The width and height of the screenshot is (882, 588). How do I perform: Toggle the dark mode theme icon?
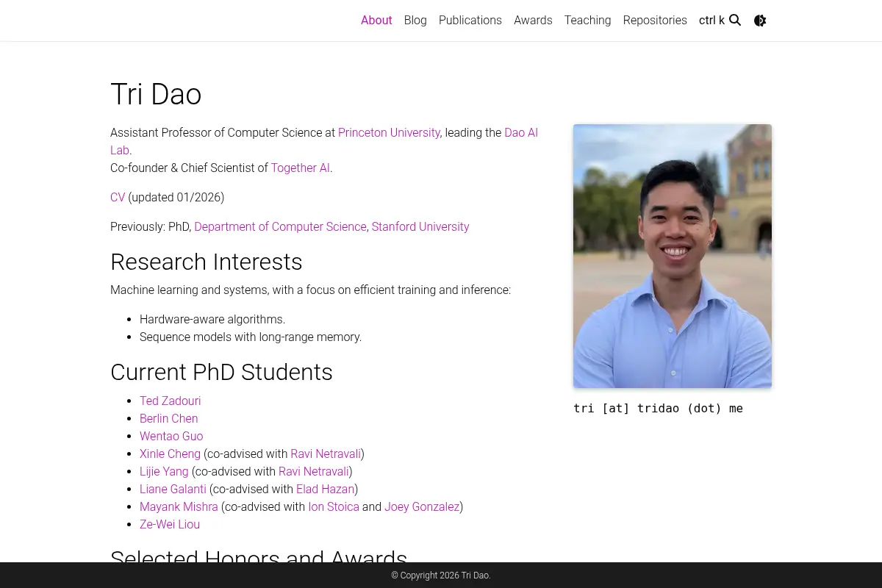tap(760, 21)
